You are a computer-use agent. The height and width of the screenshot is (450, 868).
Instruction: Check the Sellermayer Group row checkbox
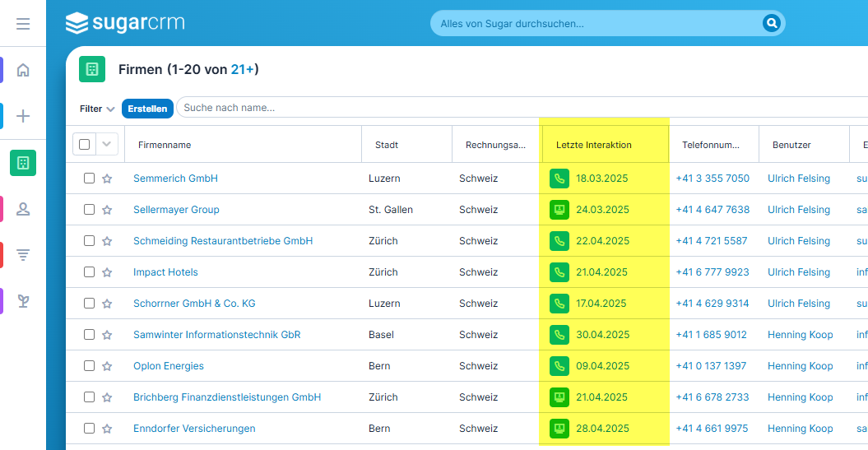coord(89,209)
